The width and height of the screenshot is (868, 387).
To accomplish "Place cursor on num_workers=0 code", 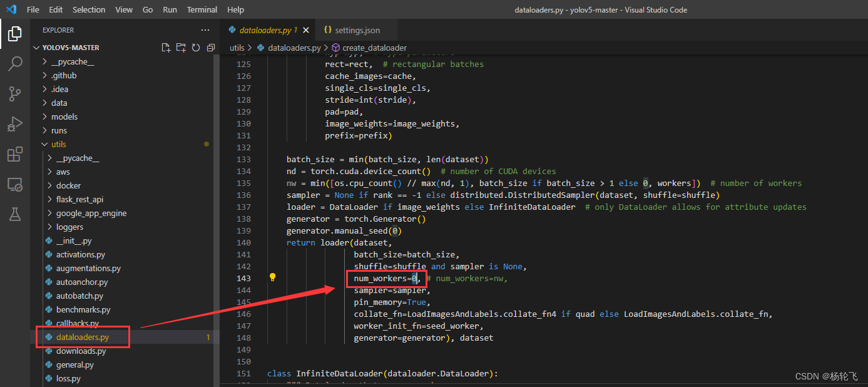I will pos(385,278).
